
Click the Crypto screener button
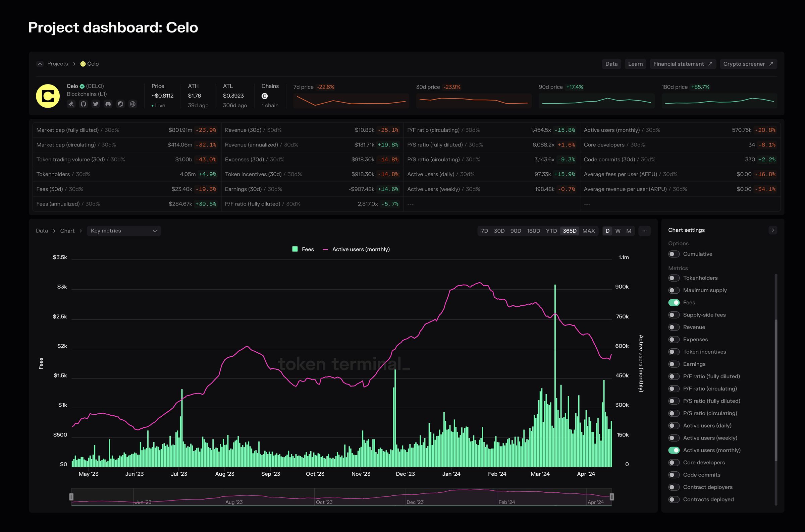(748, 64)
